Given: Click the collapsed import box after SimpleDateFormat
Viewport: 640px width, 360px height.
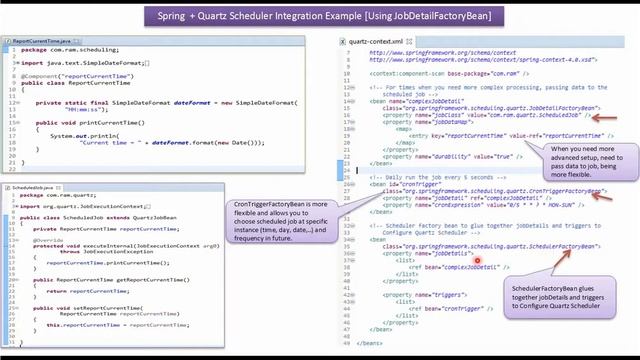Looking at the screenshot, I should point(147,63).
